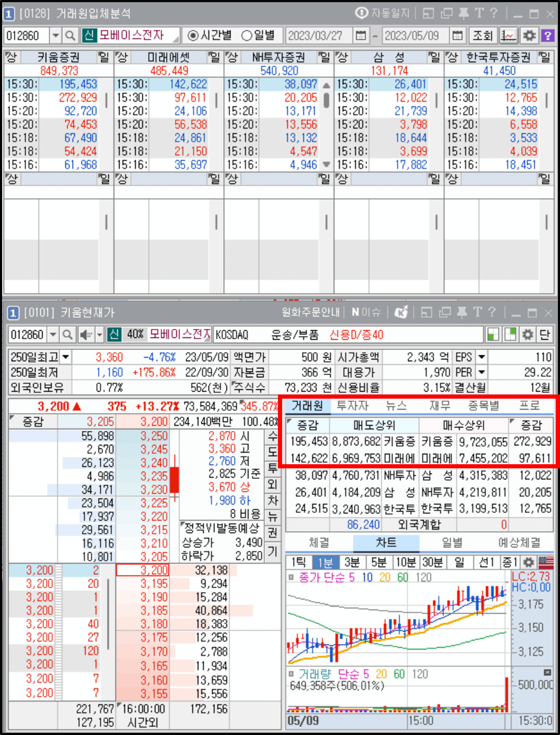560x735 pixels.
Task: Toggle the 종가 단순 moving average checkbox
Action: tap(291, 577)
